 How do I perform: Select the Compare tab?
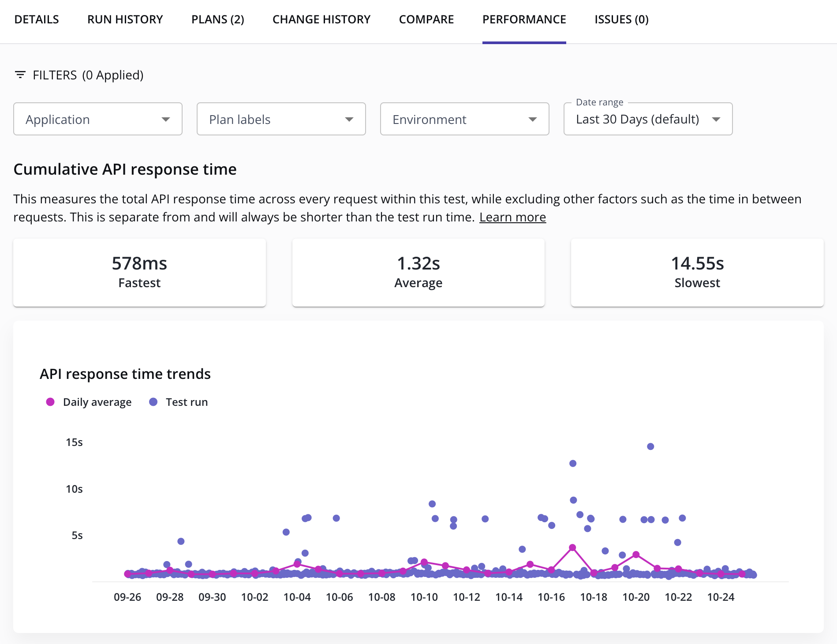tap(426, 19)
